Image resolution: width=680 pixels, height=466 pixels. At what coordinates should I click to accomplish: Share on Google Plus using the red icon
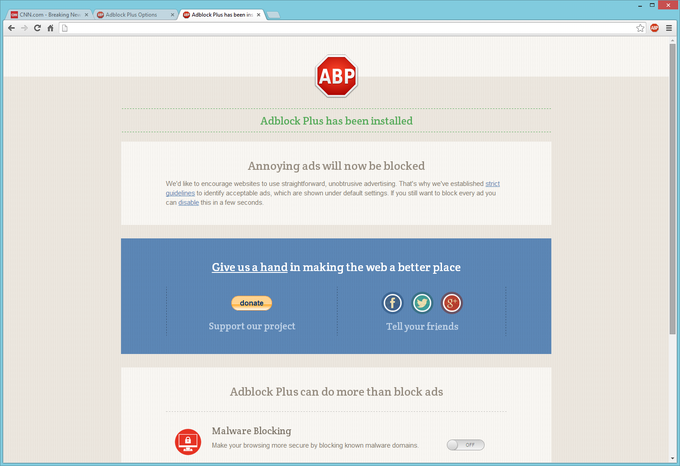click(x=451, y=303)
